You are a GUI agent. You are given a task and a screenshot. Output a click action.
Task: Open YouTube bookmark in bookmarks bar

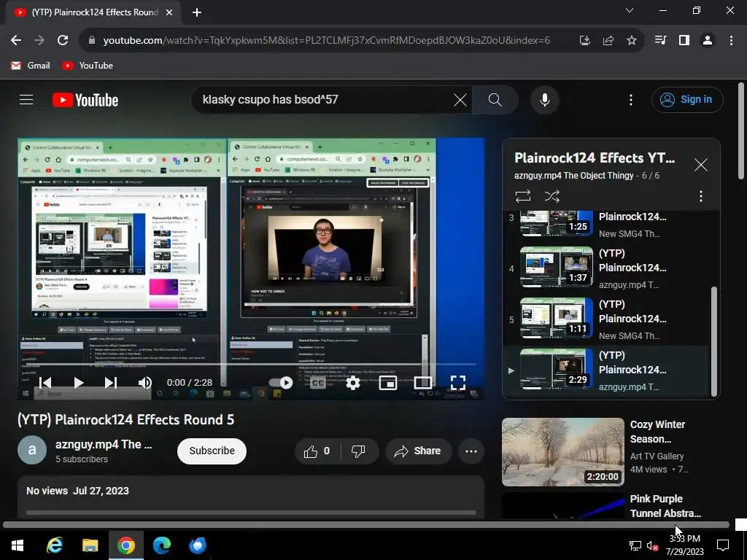click(x=88, y=65)
